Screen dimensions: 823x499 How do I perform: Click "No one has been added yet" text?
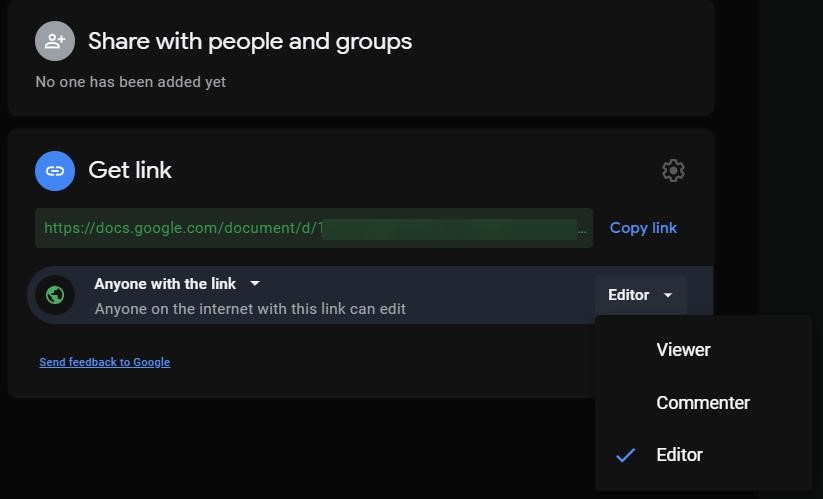(x=130, y=82)
